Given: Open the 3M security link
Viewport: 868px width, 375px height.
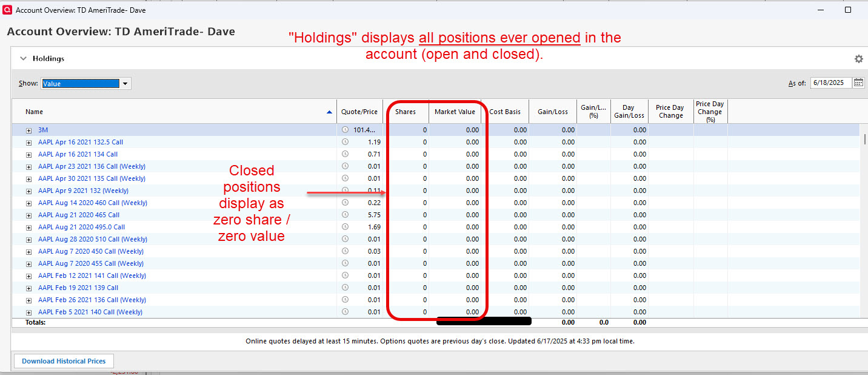Looking at the screenshot, I should point(42,130).
